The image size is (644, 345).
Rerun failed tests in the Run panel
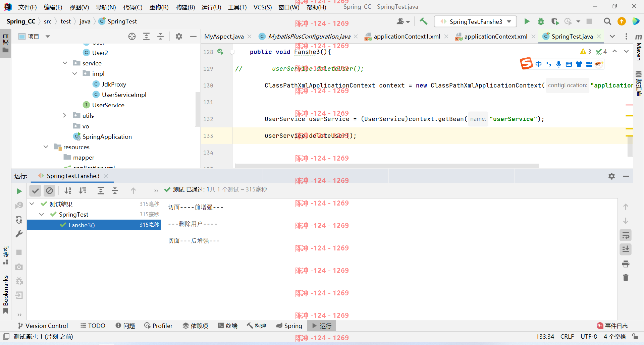coord(19,205)
